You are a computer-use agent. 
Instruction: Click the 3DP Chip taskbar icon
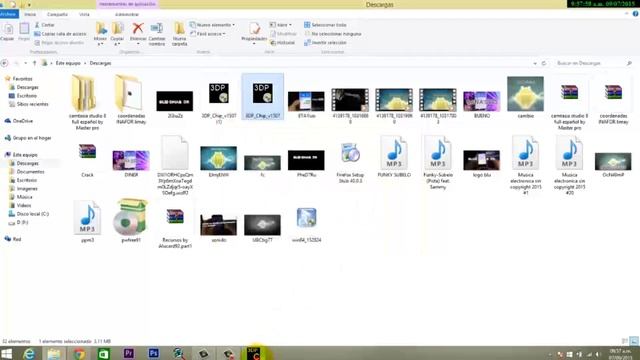(x=254, y=353)
